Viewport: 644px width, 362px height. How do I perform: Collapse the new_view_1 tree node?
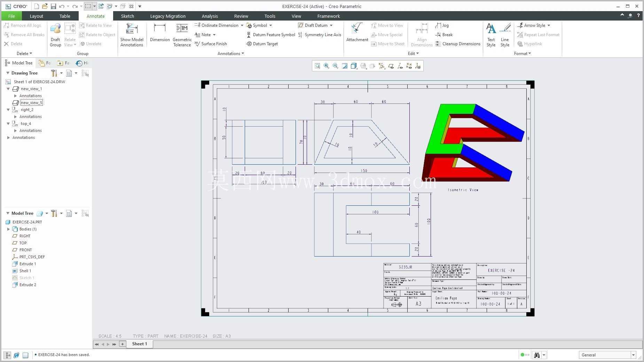click(x=8, y=89)
